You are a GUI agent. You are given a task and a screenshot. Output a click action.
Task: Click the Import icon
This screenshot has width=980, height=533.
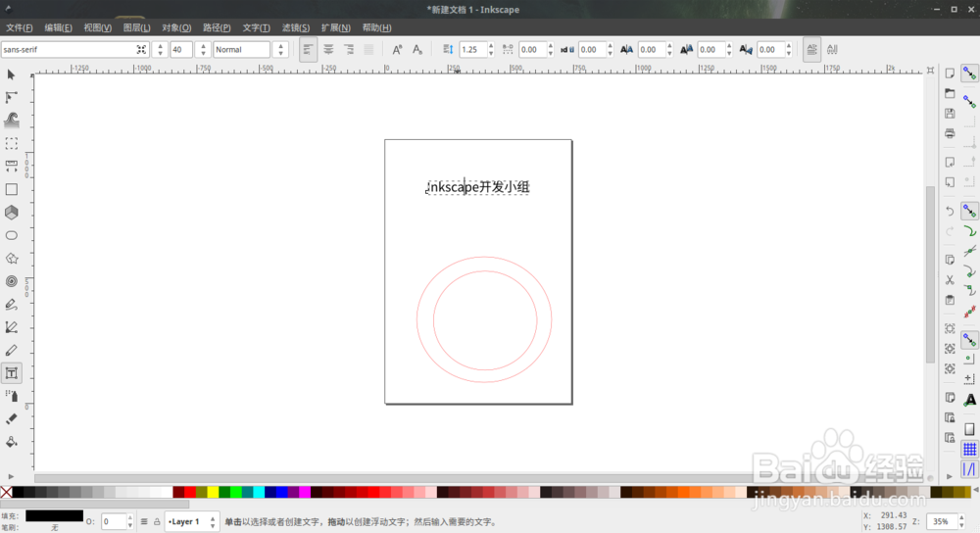[x=950, y=163]
